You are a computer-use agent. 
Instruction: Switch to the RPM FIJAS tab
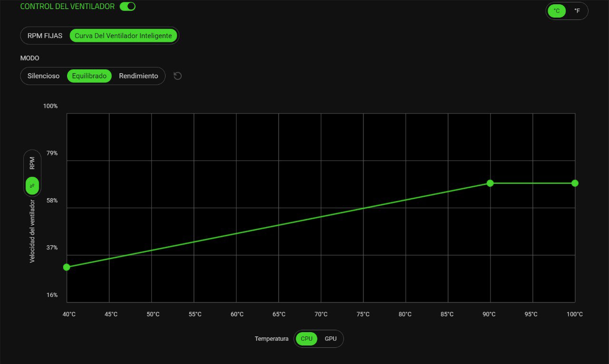point(45,36)
